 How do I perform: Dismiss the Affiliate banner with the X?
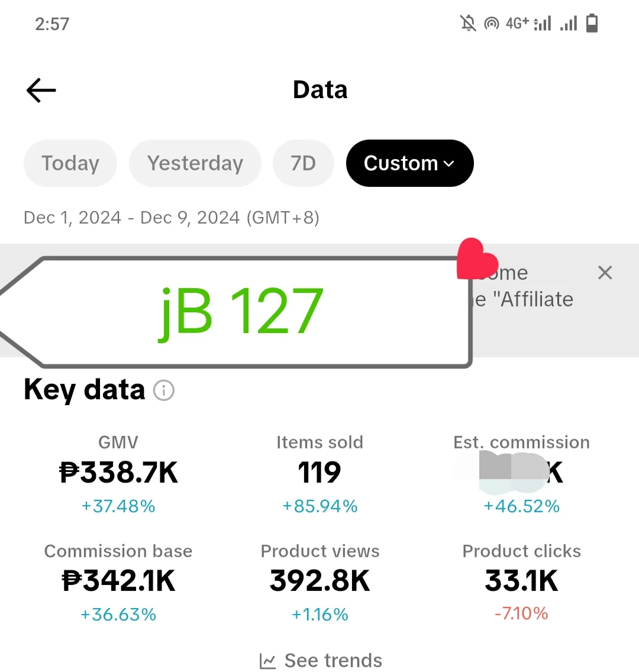click(x=605, y=273)
